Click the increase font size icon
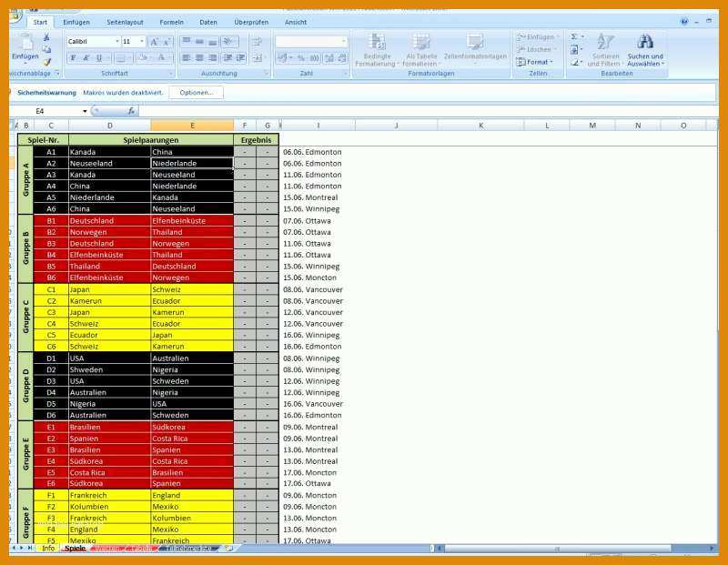The width and height of the screenshot is (728, 565). click(154, 42)
